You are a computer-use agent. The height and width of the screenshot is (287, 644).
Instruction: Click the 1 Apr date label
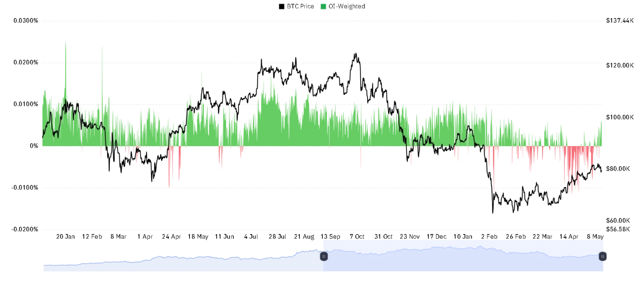click(145, 237)
